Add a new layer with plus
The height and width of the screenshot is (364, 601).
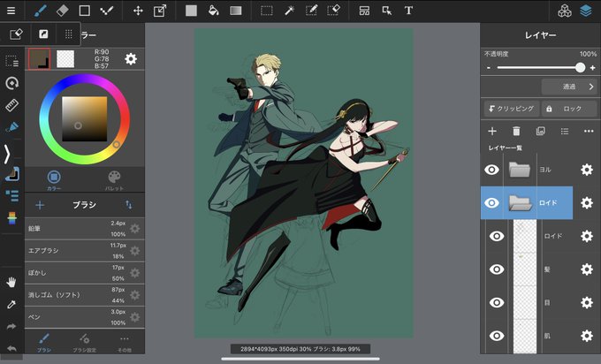click(x=492, y=132)
